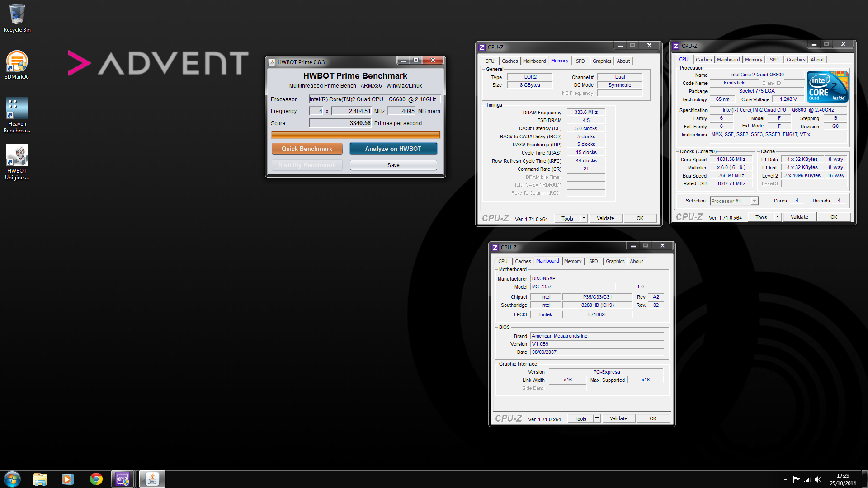Click Save button in HWBOT Prime

pyautogui.click(x=393, y=165)
